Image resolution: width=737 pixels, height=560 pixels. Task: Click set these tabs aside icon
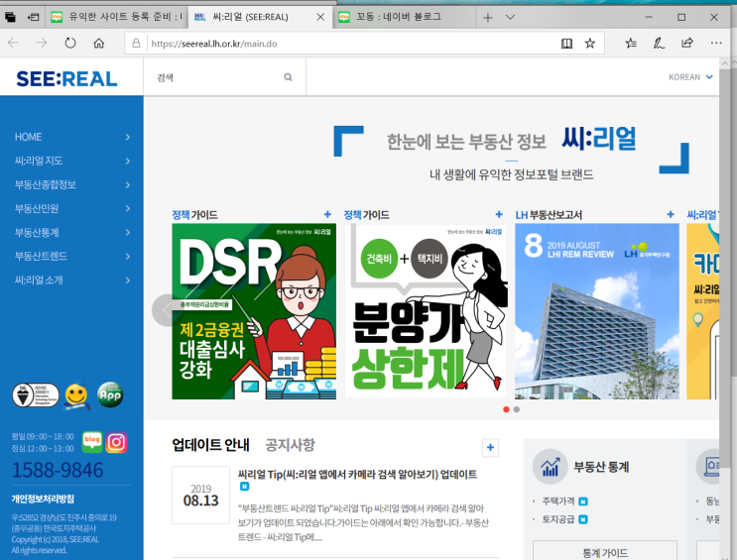[x=33, y=18]
